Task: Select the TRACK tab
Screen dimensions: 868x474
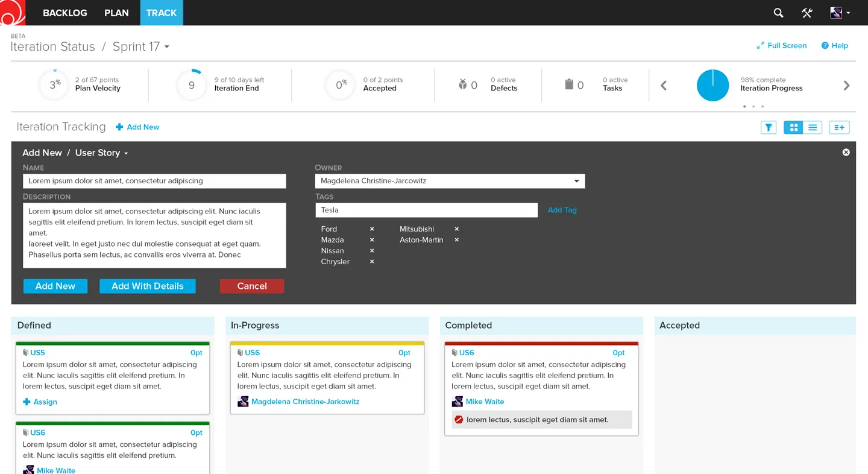Action: (162, 13)
